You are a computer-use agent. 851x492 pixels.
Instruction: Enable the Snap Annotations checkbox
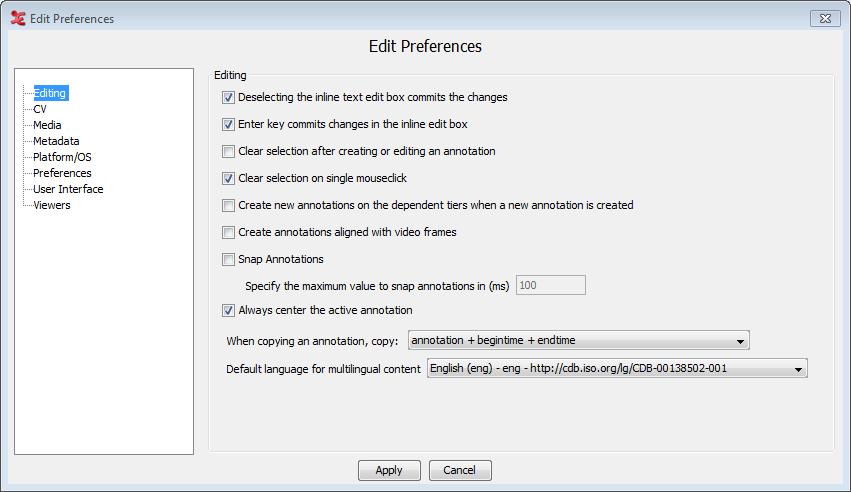228,260
